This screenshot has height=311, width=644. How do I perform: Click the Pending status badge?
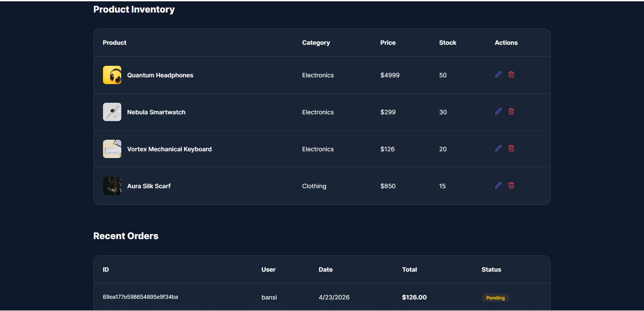coord(495,298)
